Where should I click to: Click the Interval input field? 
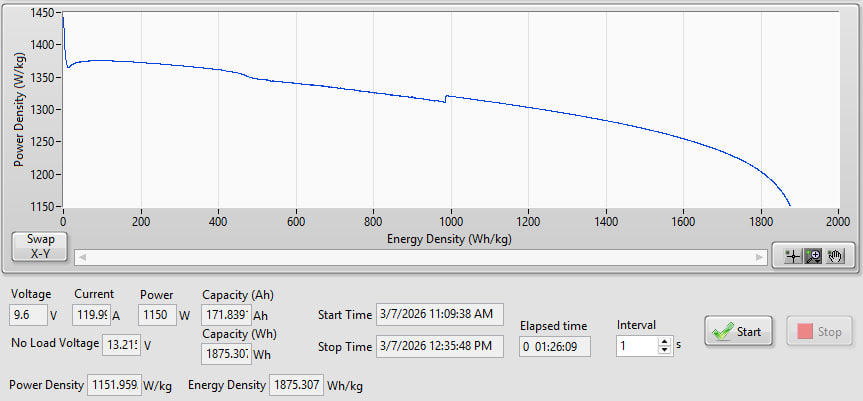[633, 345]
